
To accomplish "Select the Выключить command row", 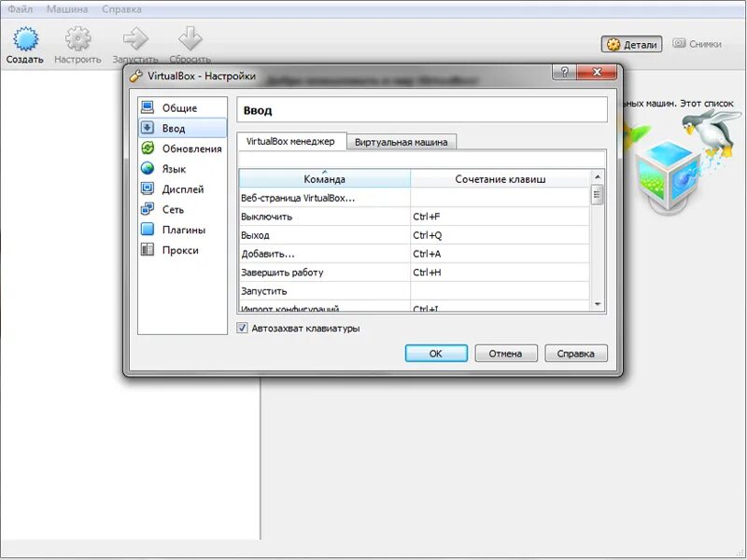I will click(x=415, y=217).
